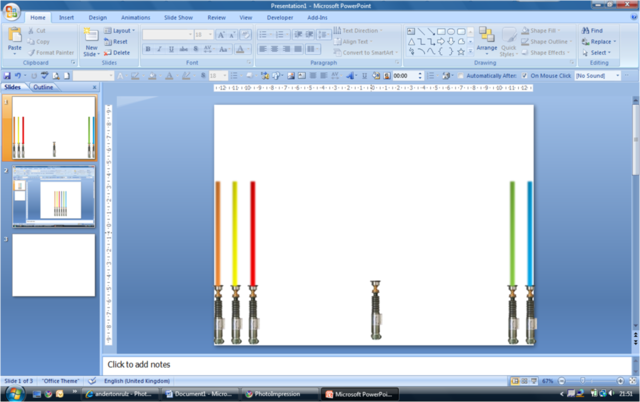Insert a New Slide
Image resolution: width=640 pixels, height=402 pixels.
click(x=91, y=41)
